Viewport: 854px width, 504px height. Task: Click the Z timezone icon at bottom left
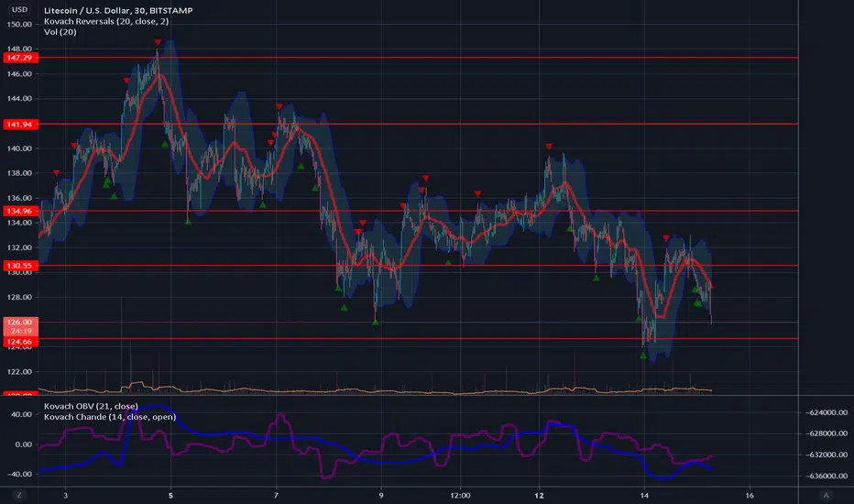(19, 495)
